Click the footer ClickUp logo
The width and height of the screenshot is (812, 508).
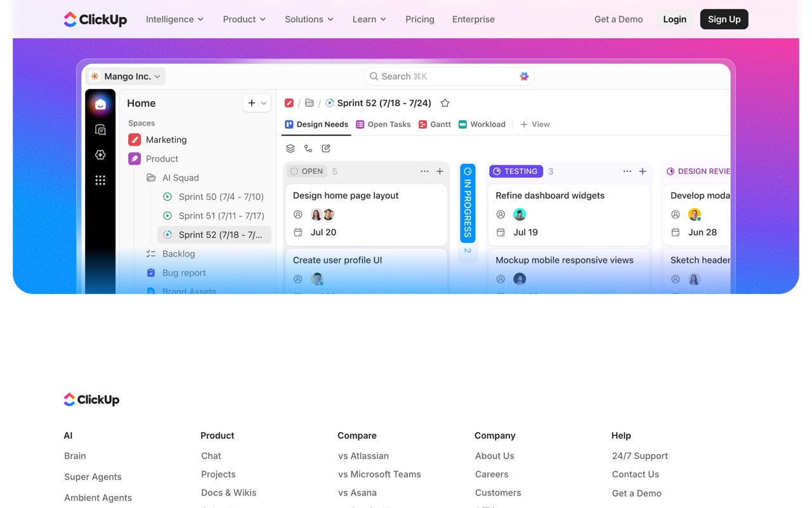point(91,399)
